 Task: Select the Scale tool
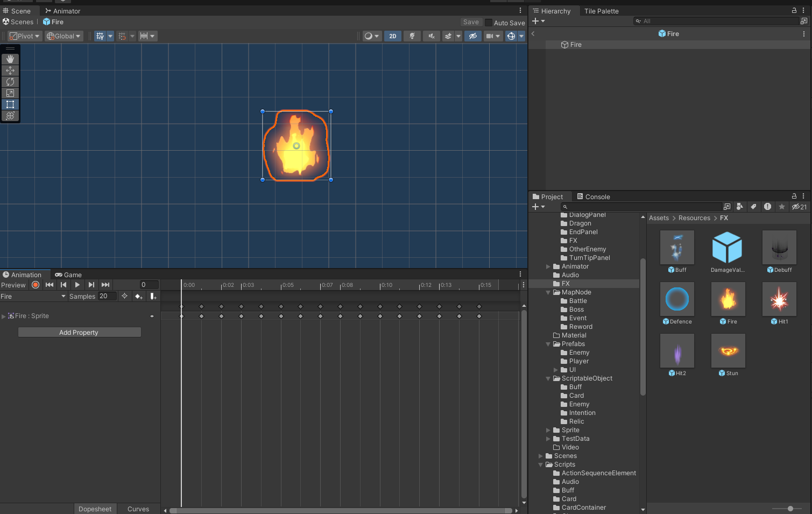tap(10, 93)
